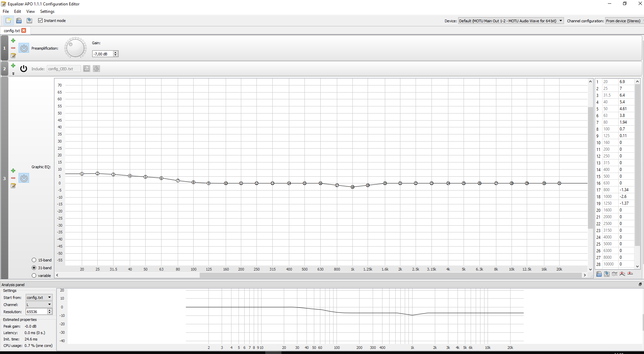Edit the Graphic EQ filter as text
Screen dimensions: 644x354
13,185
